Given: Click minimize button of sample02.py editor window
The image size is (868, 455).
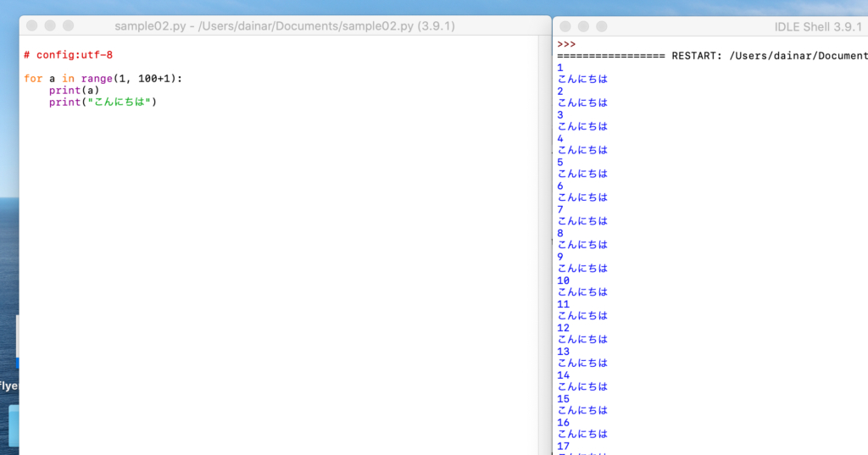Looking at the screenshot, I should point(50,25).
